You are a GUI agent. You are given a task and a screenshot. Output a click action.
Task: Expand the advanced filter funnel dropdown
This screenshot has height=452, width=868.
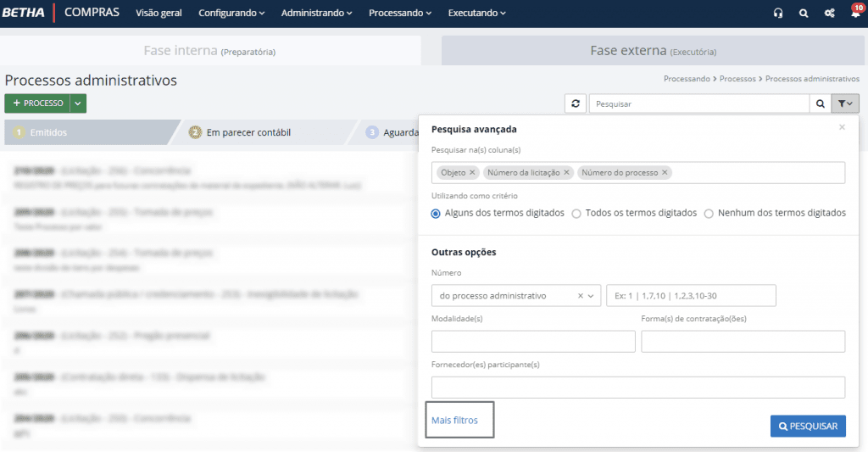[846, 103]
